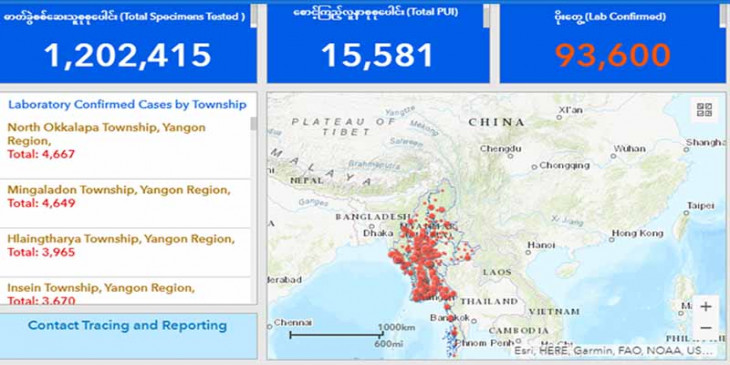Select Insein Township list item

click(x=125, y=291)
